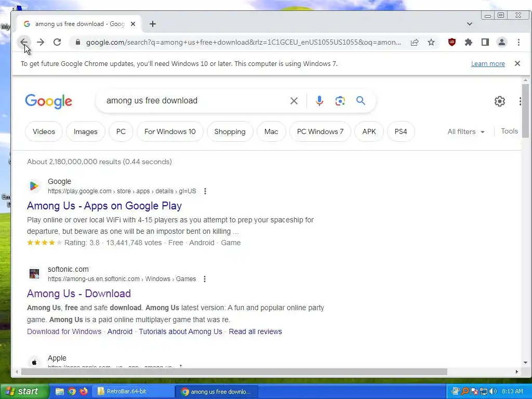Image resolution: width=532 pixels, height=399 pixels.
Task: Click Read all reviews link
Action: 255,331
